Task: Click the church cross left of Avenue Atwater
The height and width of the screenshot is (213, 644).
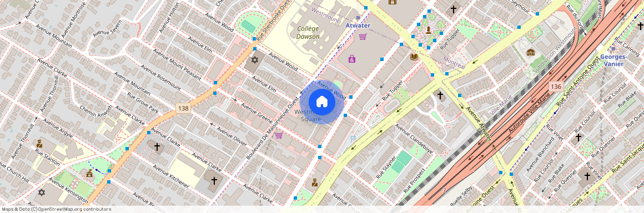Action: (440, 95)
